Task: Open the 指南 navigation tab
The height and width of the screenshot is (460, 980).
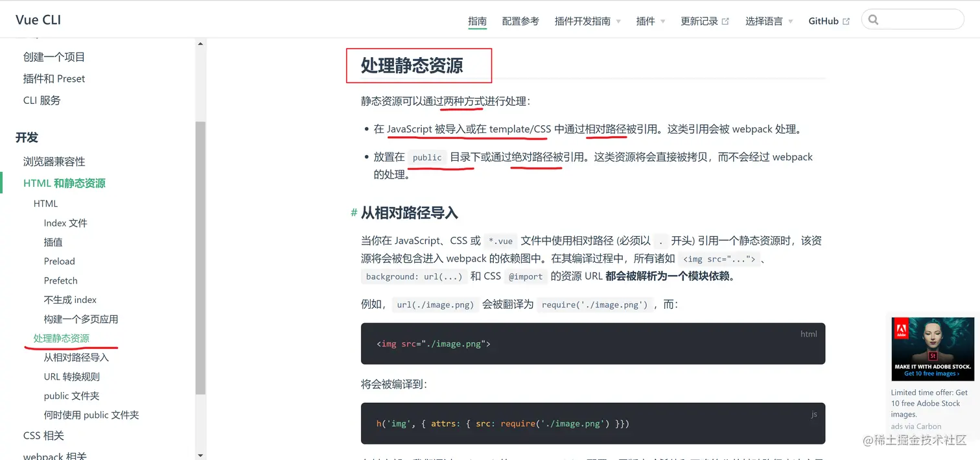Action: [x=477, y=21]
